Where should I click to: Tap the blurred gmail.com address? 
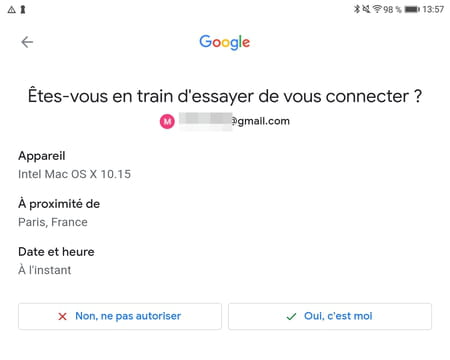click(x=234, y=121)
